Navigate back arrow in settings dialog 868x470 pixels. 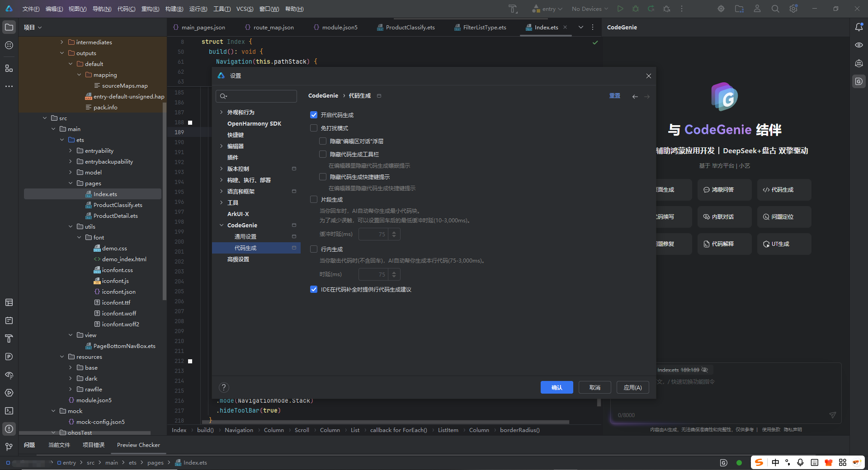click(635, 96)
